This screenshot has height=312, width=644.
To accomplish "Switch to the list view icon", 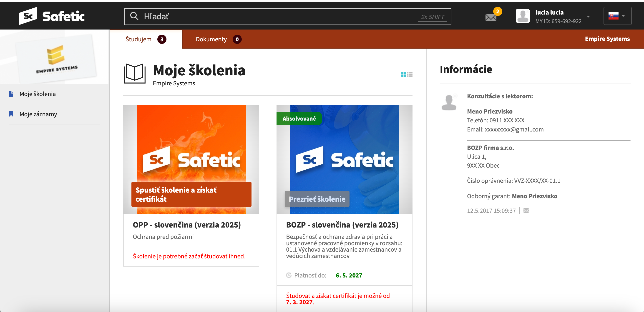I will coord(410,74).
